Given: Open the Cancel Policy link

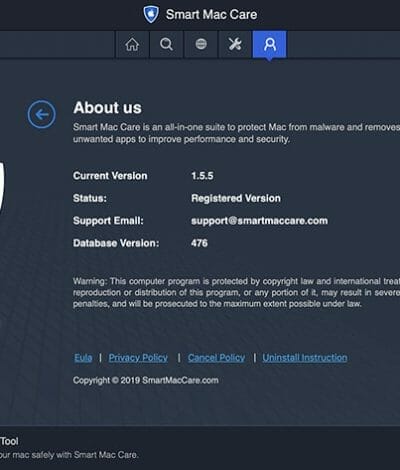Looking at the screenshot, I should click(216, 358).
